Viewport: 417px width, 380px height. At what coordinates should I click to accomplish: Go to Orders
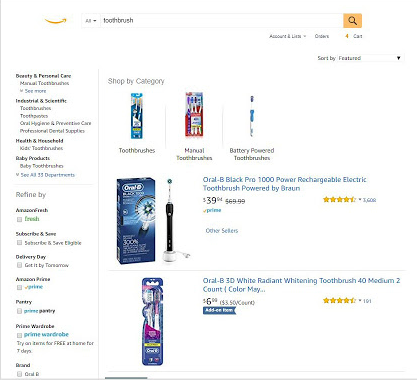click(x=322, y=36)
